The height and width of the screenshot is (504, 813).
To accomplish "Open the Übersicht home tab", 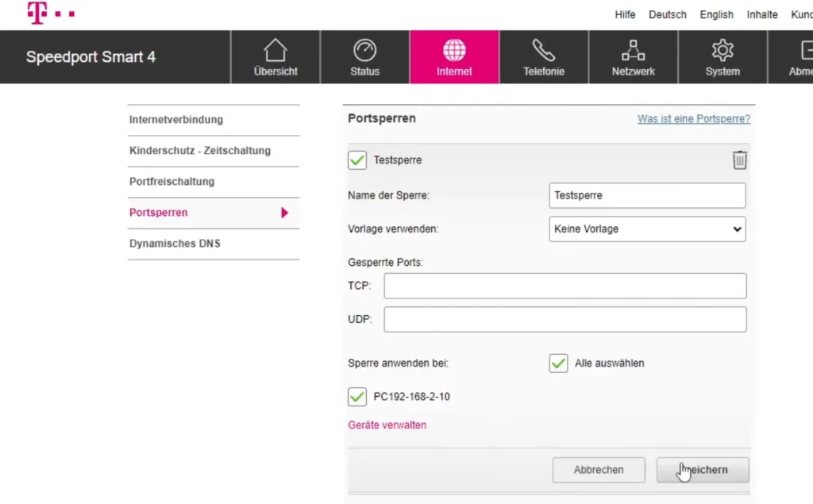I will click(275, 57).
